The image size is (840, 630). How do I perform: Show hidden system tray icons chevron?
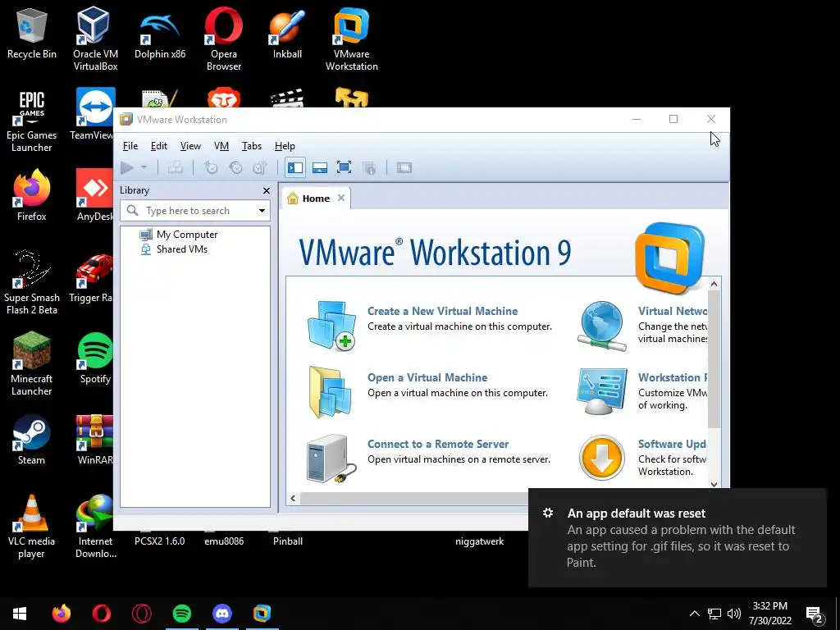tap(694, 614)
